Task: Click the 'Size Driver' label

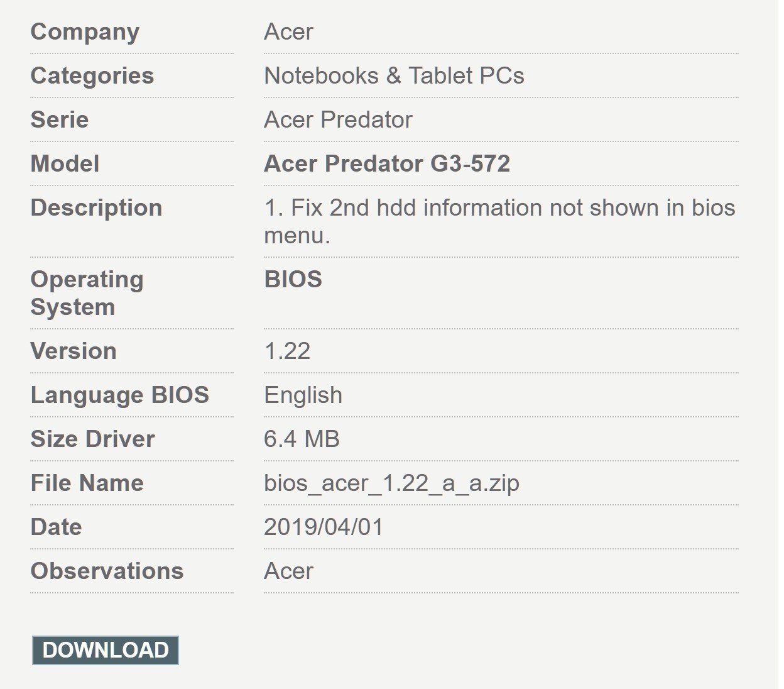Action: coord(92,439)
